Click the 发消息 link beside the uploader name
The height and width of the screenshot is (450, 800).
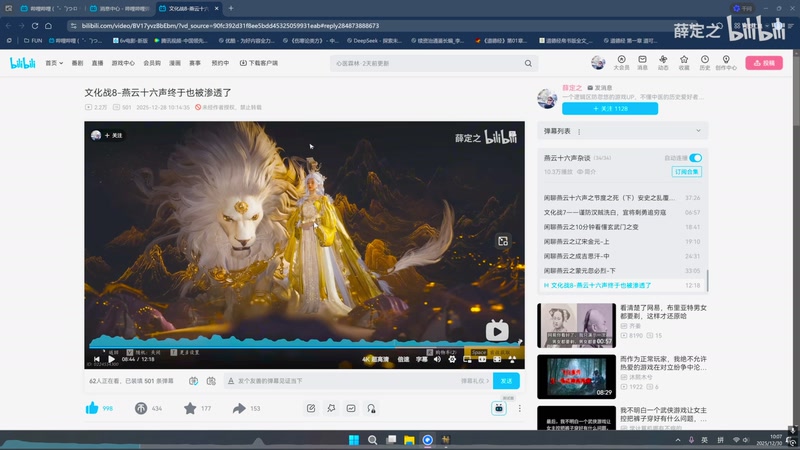click(599, 88)
